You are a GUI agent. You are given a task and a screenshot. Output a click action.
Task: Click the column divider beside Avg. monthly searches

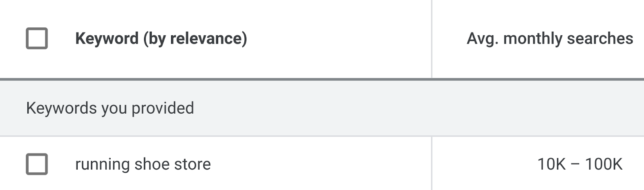[x=431, y=39]
